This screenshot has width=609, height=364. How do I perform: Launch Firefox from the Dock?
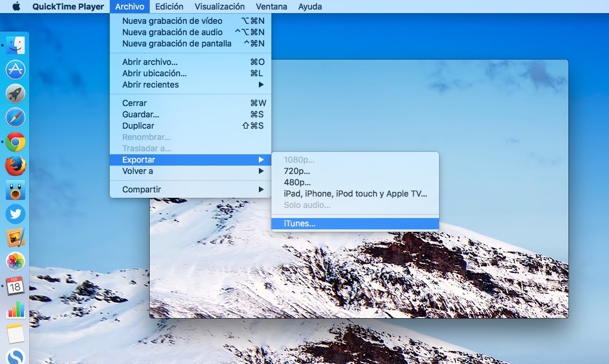pos(16,166)
